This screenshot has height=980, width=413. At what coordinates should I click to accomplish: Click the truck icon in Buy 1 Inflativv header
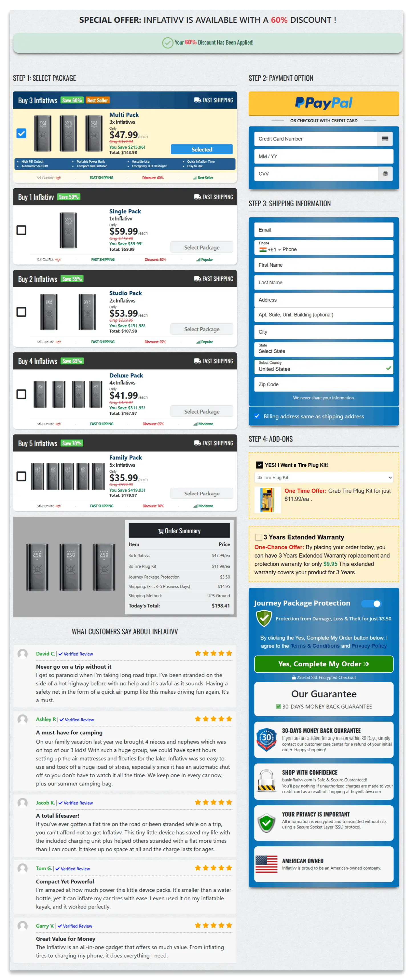197,197
